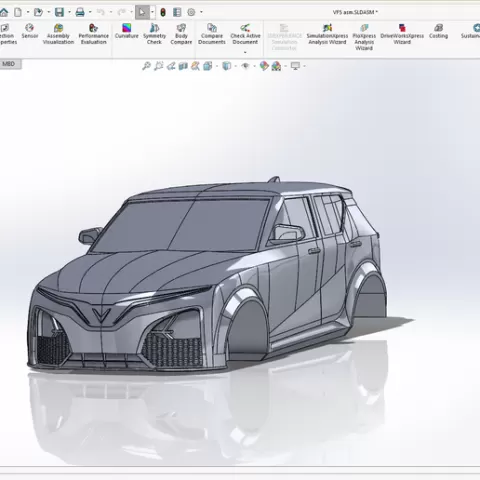This screenshot has height=480, width=480.
Task: Toggle Hide/Show Items eye icon
Action: [x=245, y=66]
